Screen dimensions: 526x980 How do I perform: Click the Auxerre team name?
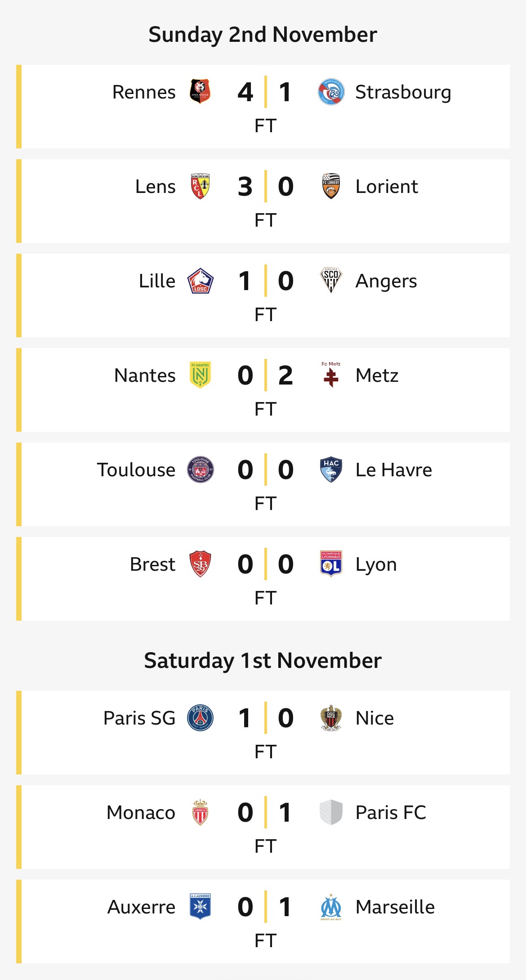[x=141, y=907]
